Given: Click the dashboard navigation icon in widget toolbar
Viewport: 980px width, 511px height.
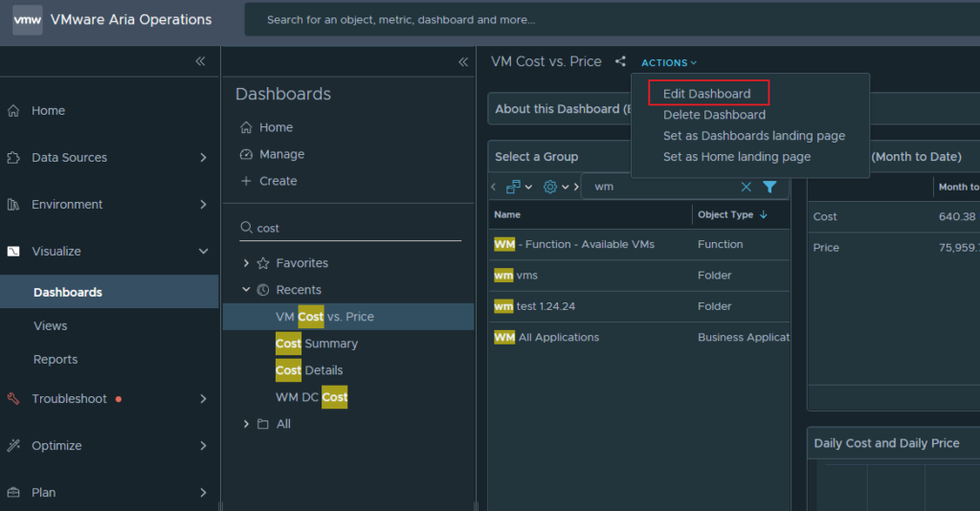Looking at the screenshot, I should click(513, 187).
